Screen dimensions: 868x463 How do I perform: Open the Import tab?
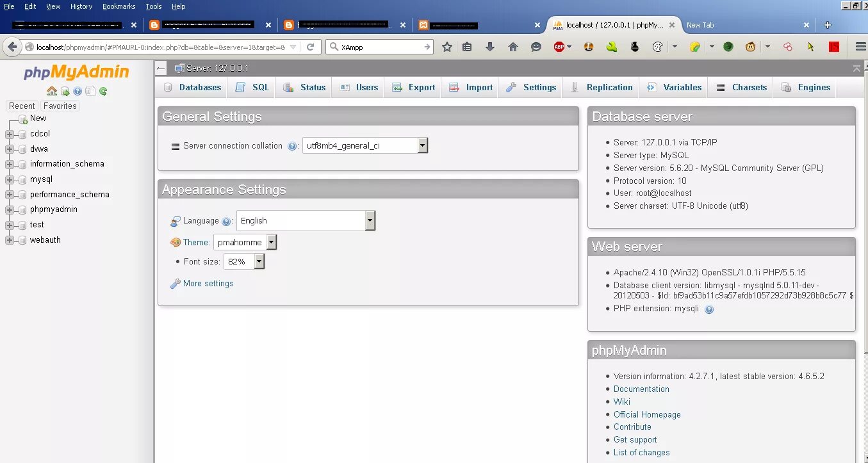(471, 88)
